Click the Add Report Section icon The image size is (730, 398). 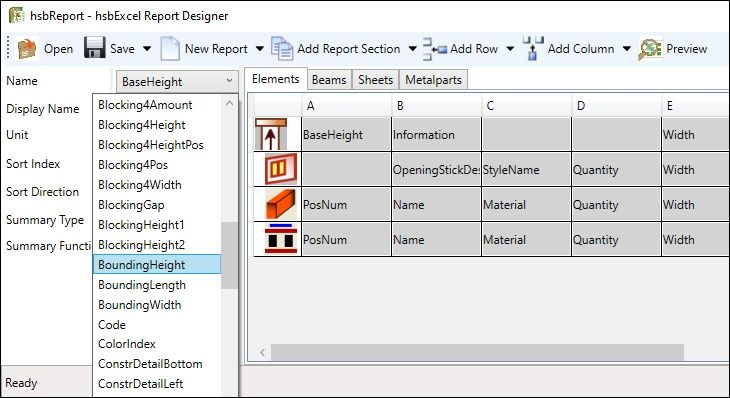tap(282, 49)
